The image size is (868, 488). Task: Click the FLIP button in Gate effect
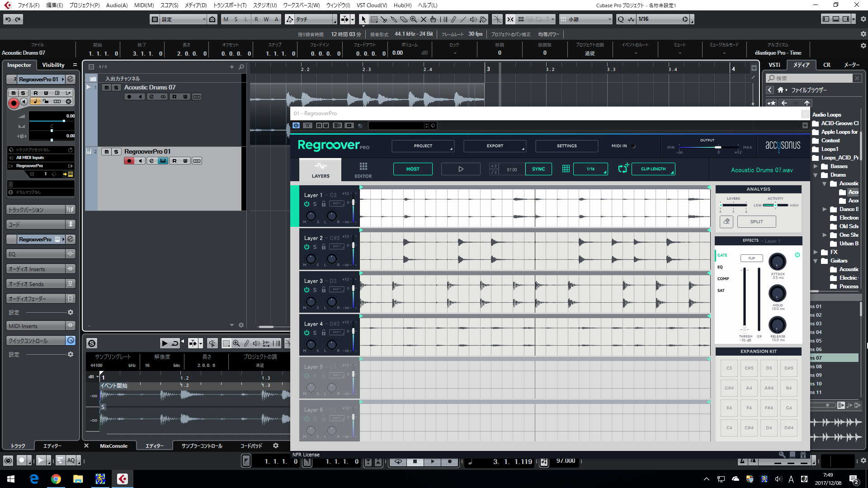tap(751, 258)
